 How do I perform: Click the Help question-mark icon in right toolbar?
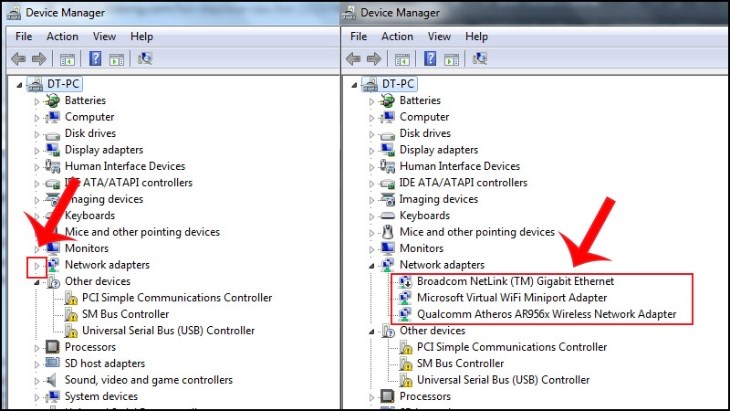[x=430, y=59]
